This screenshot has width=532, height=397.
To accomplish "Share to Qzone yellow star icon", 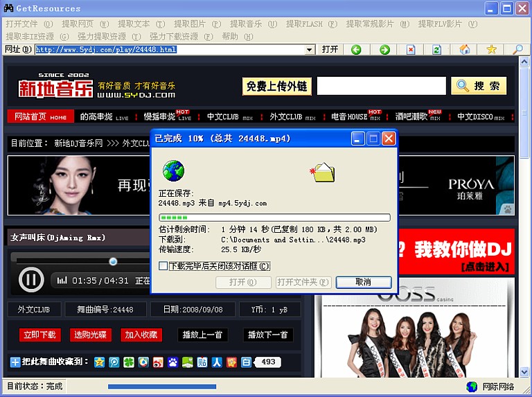I will click(x=100, y=362).
